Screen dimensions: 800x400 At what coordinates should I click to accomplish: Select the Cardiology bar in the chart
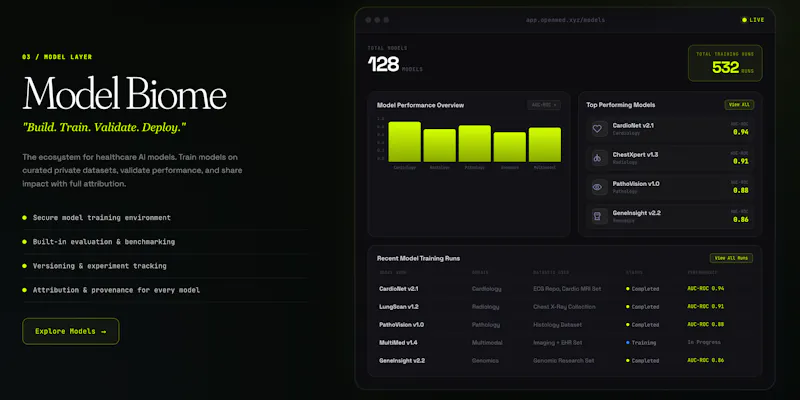pyautogui.click(x=405, y=141)
